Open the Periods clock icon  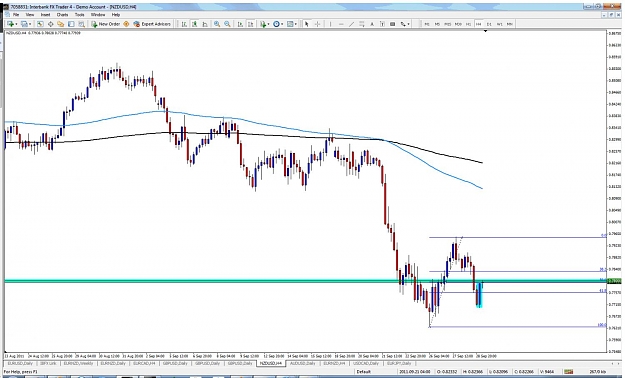(276, 24)
